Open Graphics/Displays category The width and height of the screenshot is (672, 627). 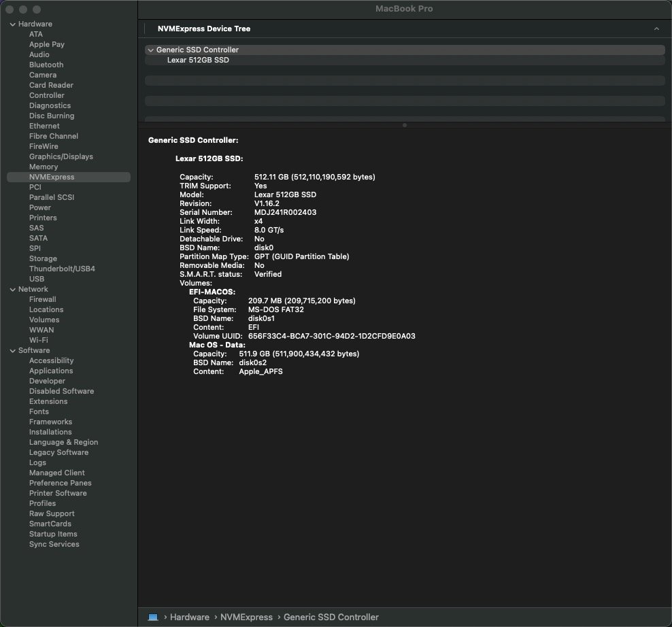pyautogui.click(x=61, y=156)
